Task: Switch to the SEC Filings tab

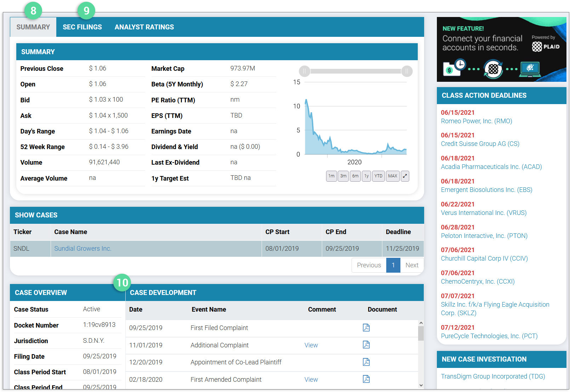Action: (82, 27)
